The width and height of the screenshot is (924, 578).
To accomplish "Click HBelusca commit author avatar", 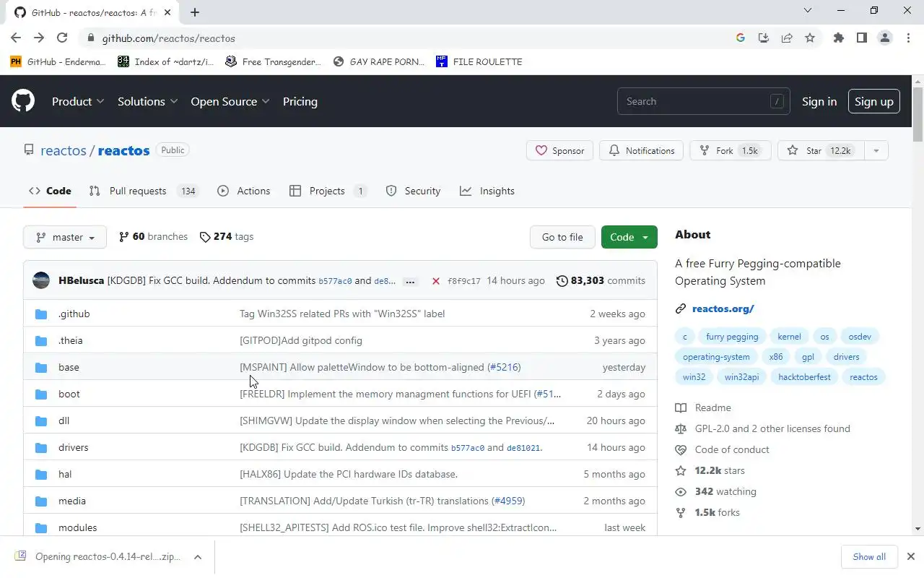I will [x=41, y=280].
